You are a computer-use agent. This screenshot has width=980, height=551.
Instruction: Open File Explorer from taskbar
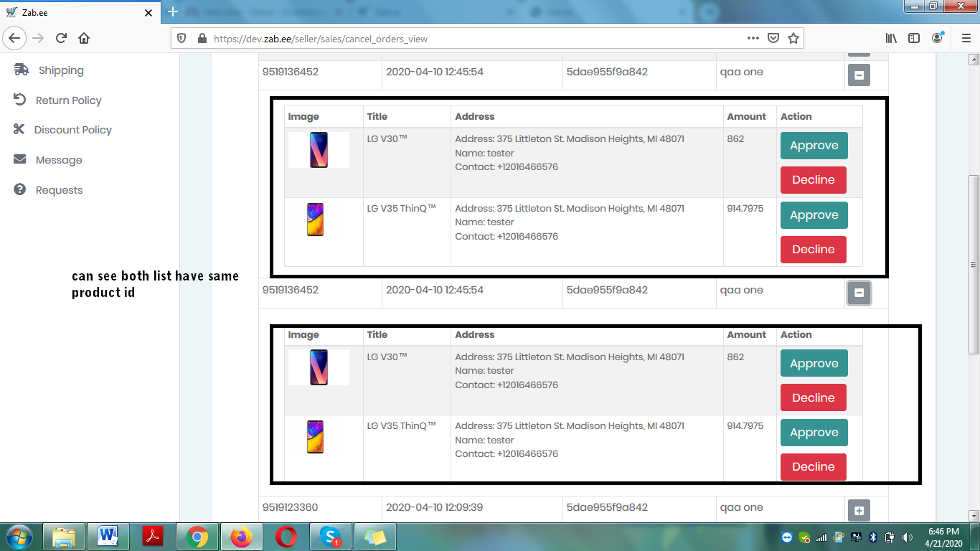[x=64, y=536]
